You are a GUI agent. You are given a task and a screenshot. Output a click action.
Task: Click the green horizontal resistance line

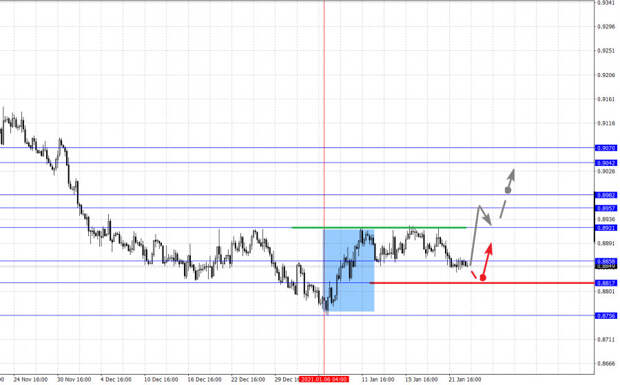point(379,227)
